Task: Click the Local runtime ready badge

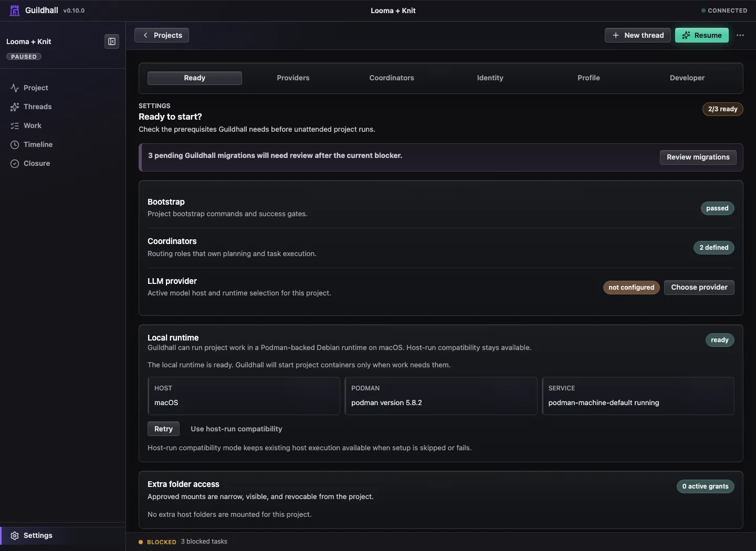Action: click(x=720, y=340)
